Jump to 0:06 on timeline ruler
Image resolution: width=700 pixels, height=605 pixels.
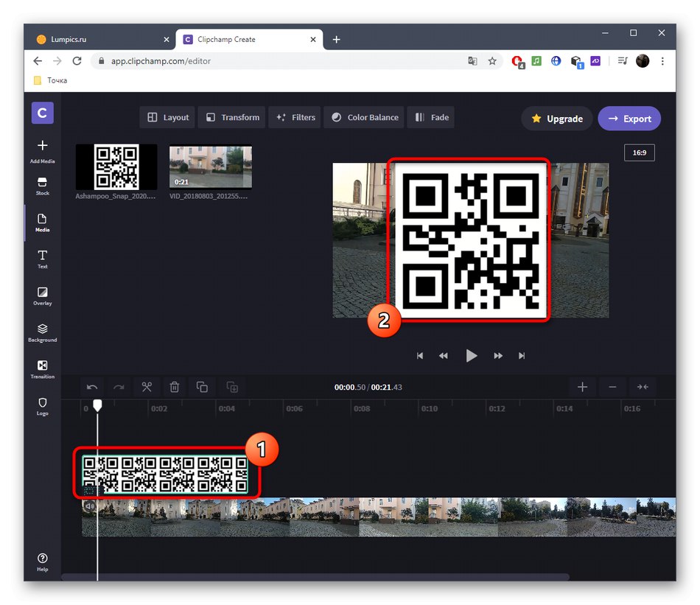click(294, 408)
